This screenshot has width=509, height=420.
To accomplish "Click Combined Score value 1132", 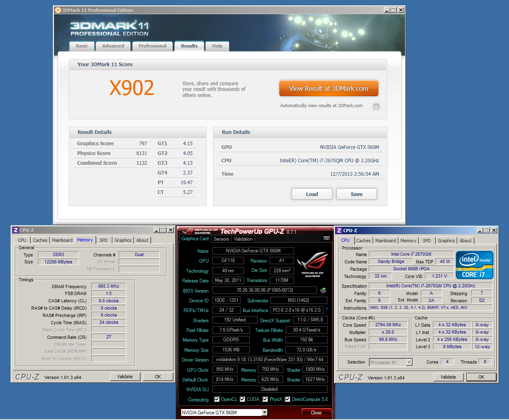I will coord(142,163).
